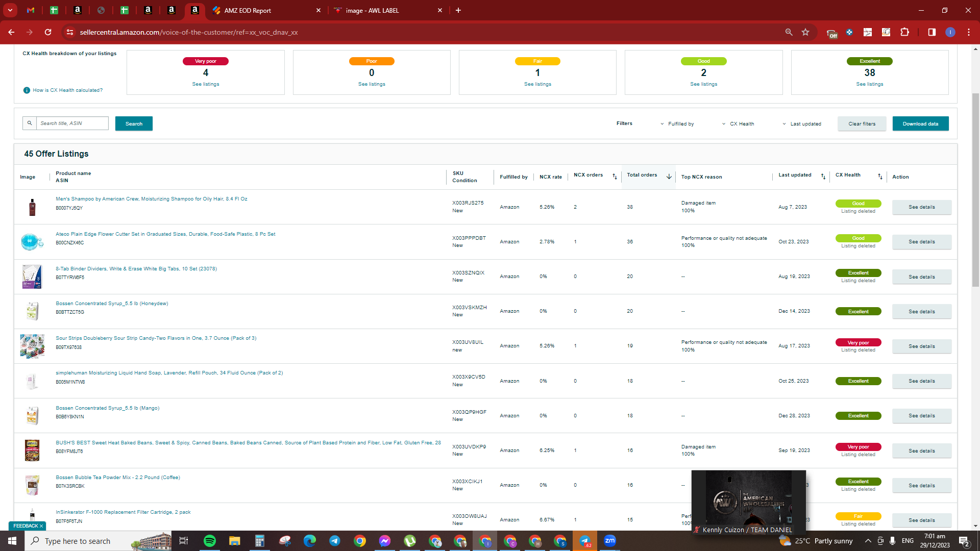Open File Explorer from the taskbar
The width and height of the screenshot is (980, 551).
click(234, 541)
